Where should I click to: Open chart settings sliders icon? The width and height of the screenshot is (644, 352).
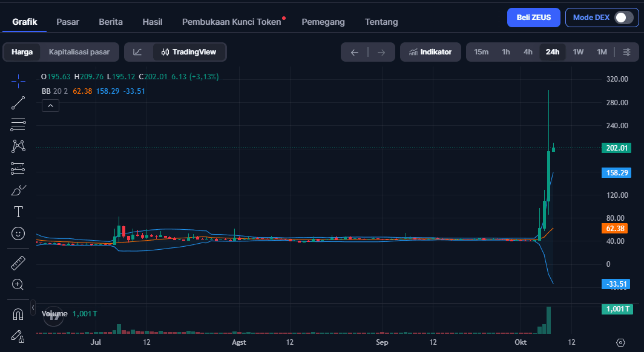point(627,52)
